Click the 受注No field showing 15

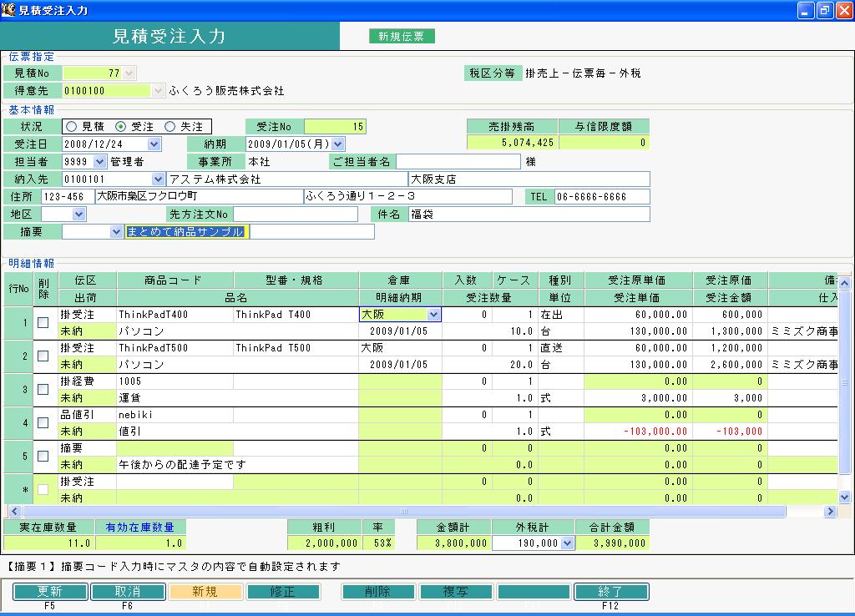pyautogui.click(x=335, y=127)
